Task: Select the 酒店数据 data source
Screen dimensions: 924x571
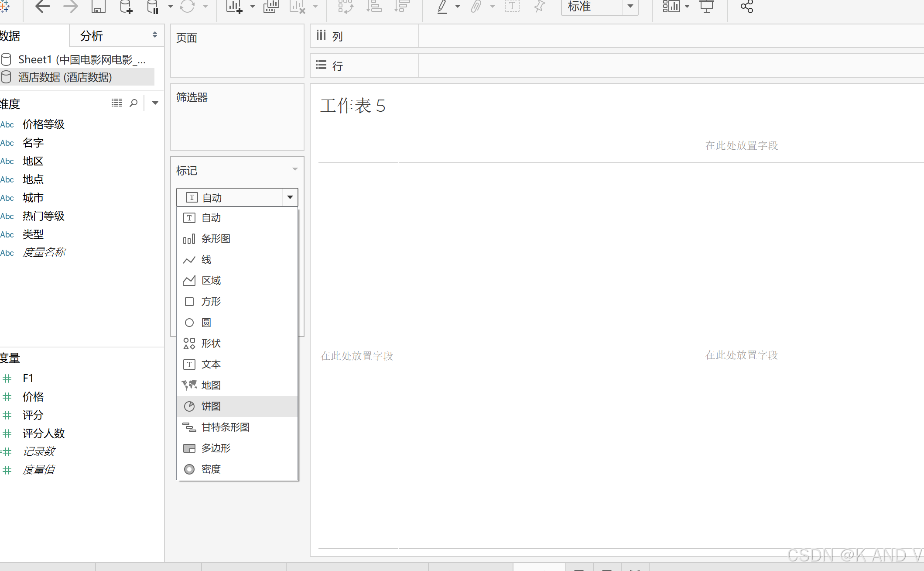Action: click(65, 77)
